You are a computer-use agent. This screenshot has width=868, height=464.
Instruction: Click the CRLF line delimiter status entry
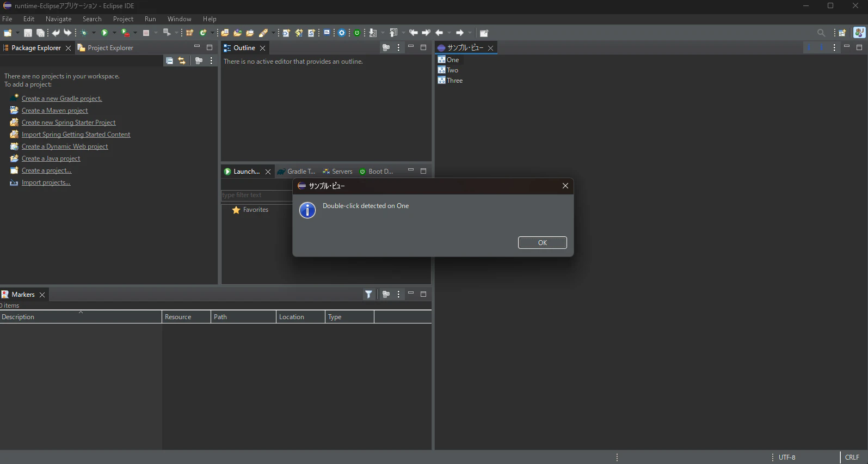pos(852,457)
